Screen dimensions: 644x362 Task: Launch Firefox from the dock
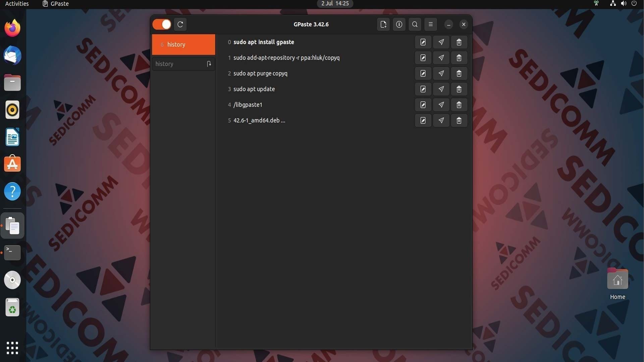[12, 28]
